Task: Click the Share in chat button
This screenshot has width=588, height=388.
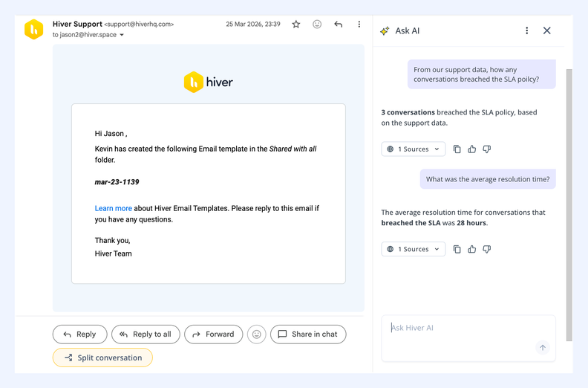Action: 308,334
